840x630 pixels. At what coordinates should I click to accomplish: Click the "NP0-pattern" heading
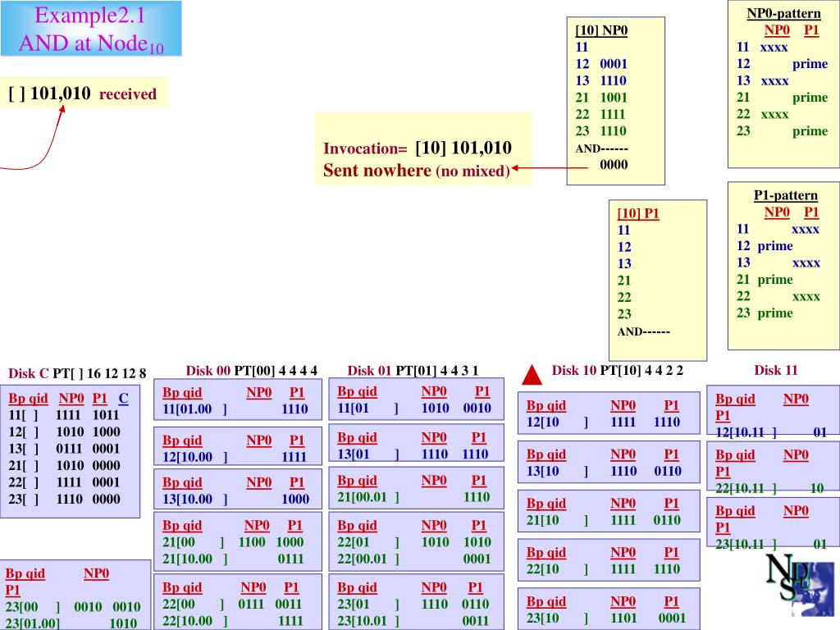point(783,13)
